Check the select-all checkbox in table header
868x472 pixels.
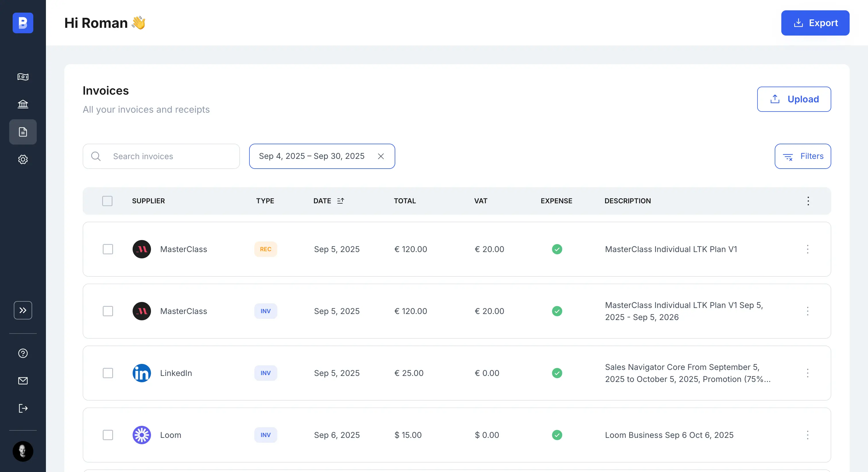[x=107, y=201]
